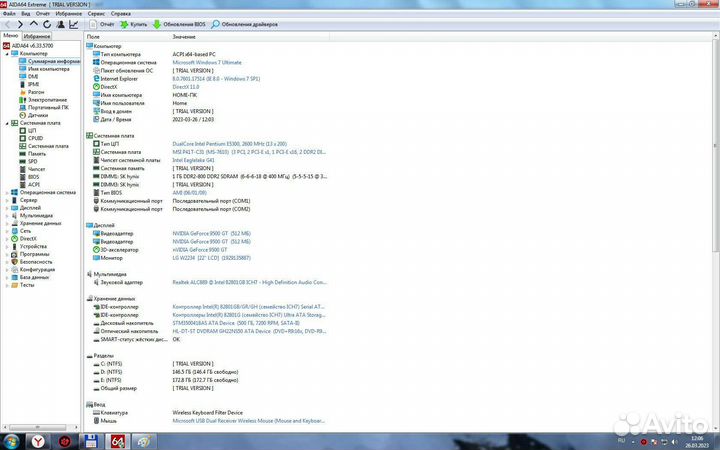Open the Вид menu
720x450 pixels.
click(x=26, y=14)
